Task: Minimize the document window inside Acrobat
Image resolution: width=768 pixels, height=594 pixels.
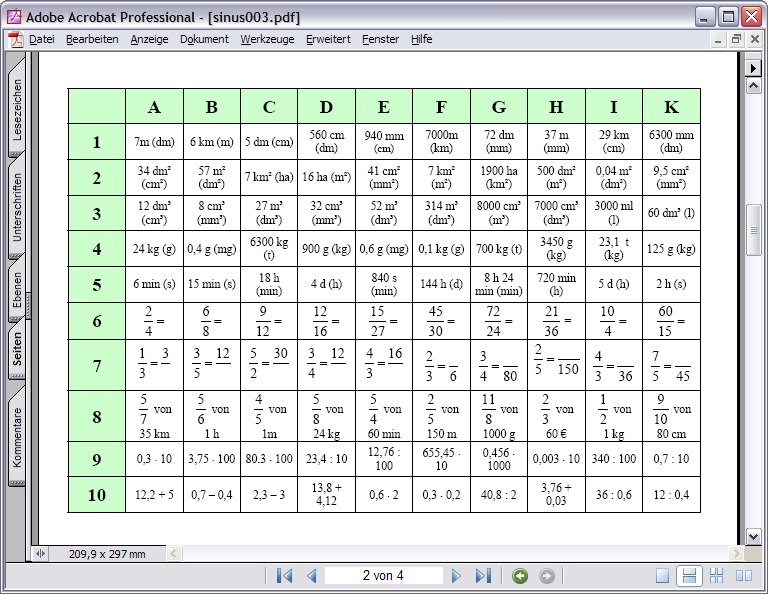Action: pyautogui.click(x=718, y=40)
